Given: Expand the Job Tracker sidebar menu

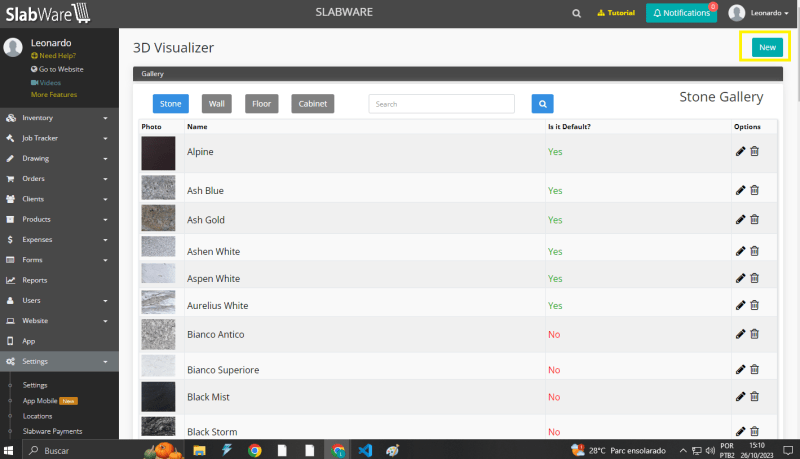Looking at the screenshot, I should coord(59,138).
